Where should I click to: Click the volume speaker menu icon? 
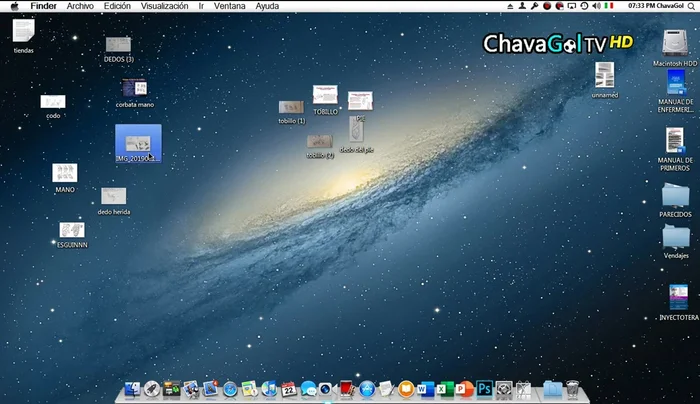596,6
